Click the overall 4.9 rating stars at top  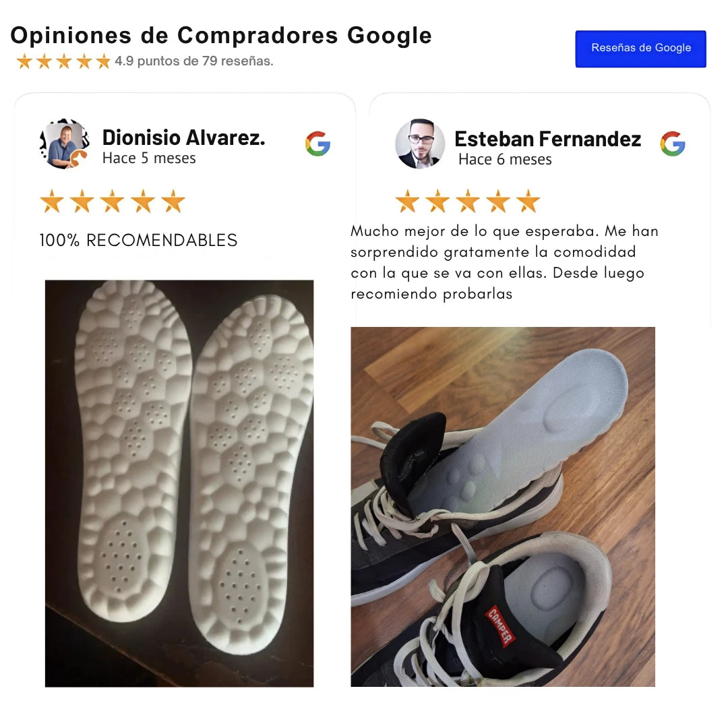(x=63, y=61)
